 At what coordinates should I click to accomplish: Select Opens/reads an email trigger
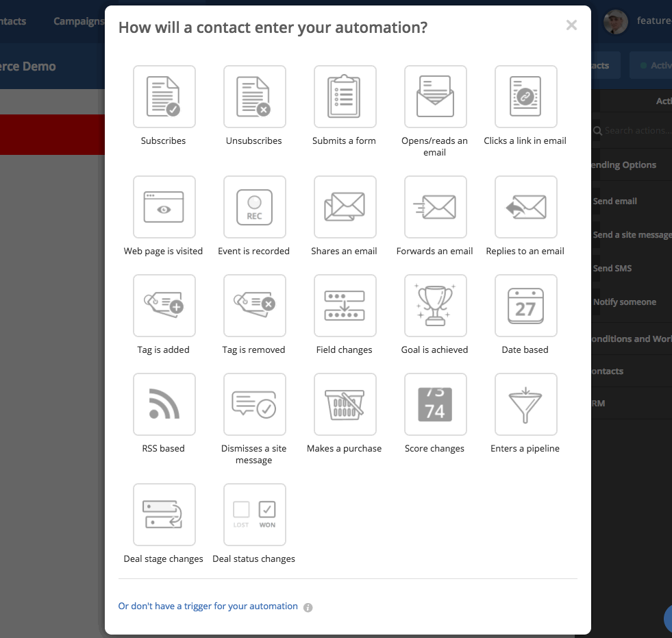(x=435, y=97)
